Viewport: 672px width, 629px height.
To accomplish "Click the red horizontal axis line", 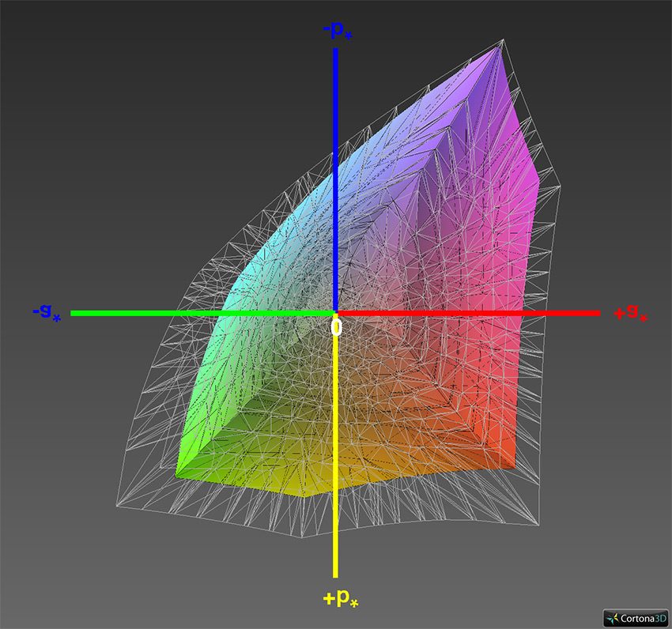I will pyautogui.click(x=469, y=313).
